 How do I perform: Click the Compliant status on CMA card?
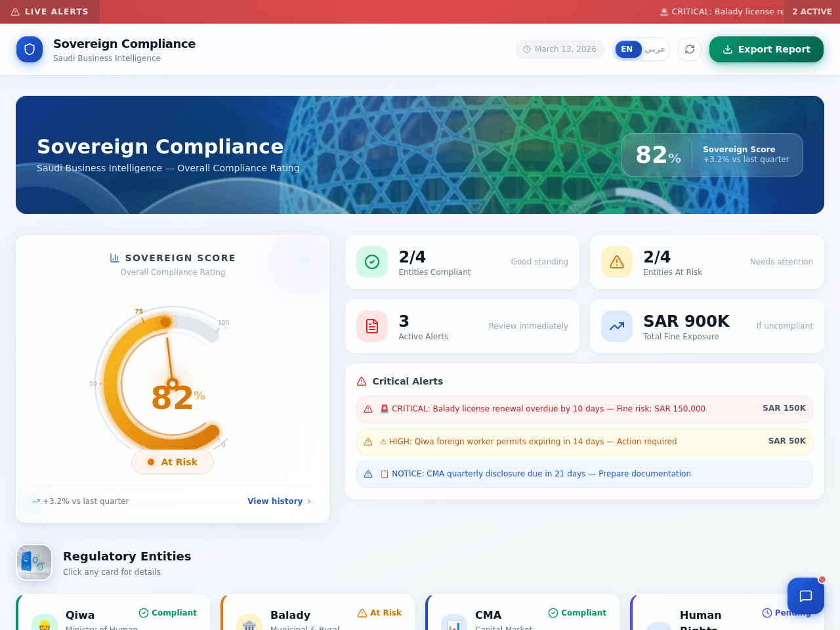click(577, 613)
